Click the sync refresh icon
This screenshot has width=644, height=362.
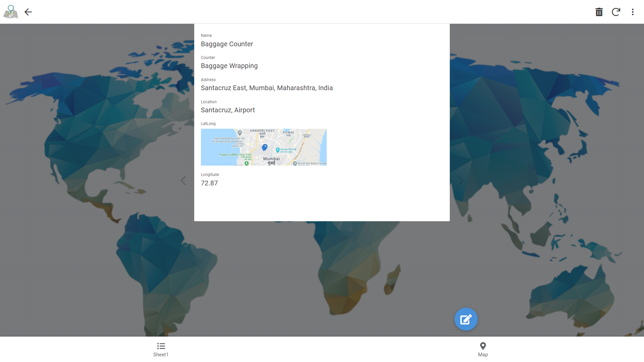[x=616, y=12]
